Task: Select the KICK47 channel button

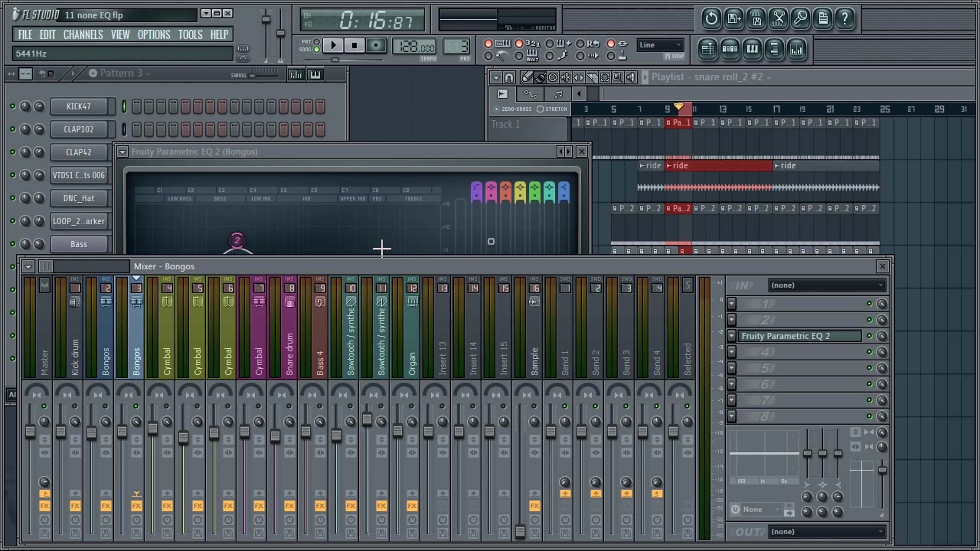Action: click(79, 106)
